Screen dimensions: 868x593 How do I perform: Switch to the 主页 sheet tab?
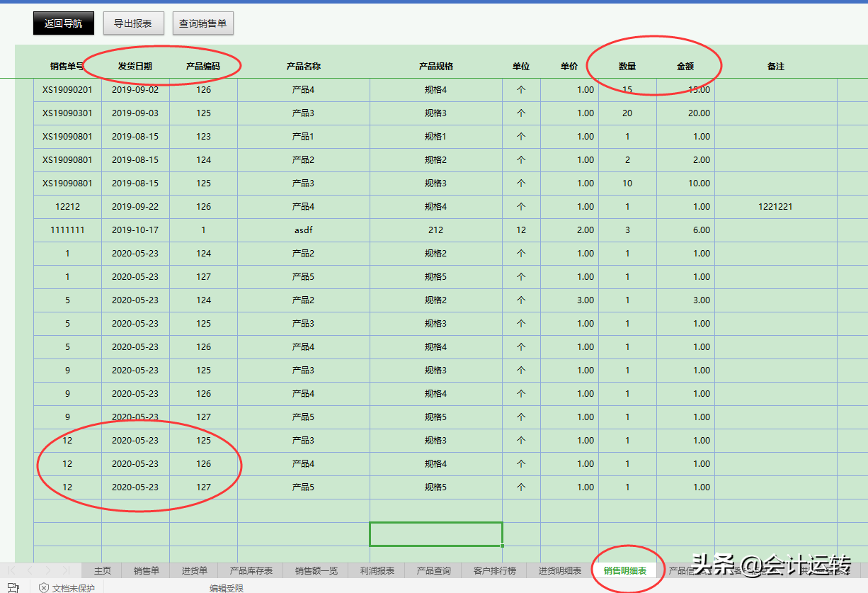[x=103, y=570]
